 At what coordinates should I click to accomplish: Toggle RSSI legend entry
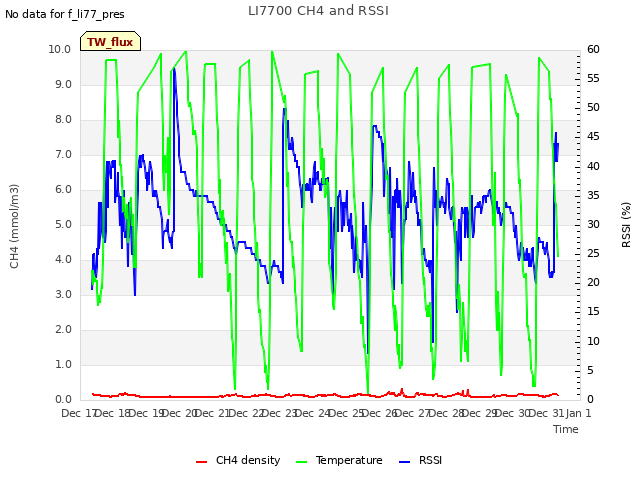[420, 460]
